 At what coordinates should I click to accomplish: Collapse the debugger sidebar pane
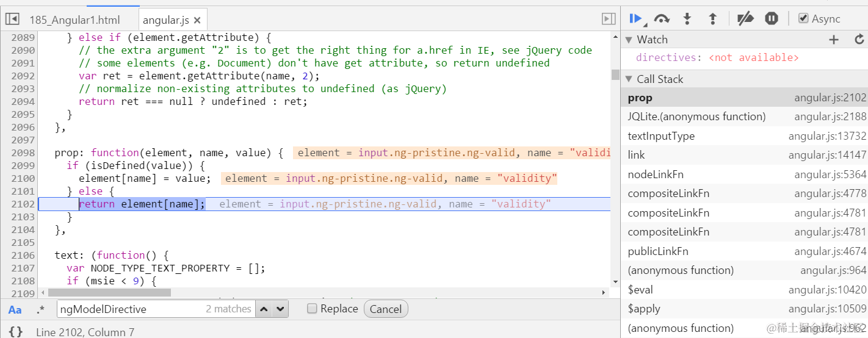point(608,19)
